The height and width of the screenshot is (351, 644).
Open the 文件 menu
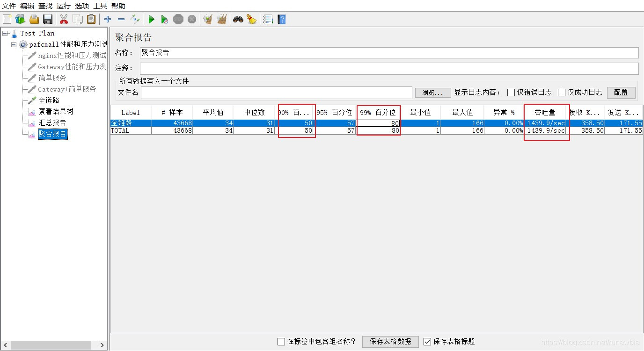[x=9, y=6]
